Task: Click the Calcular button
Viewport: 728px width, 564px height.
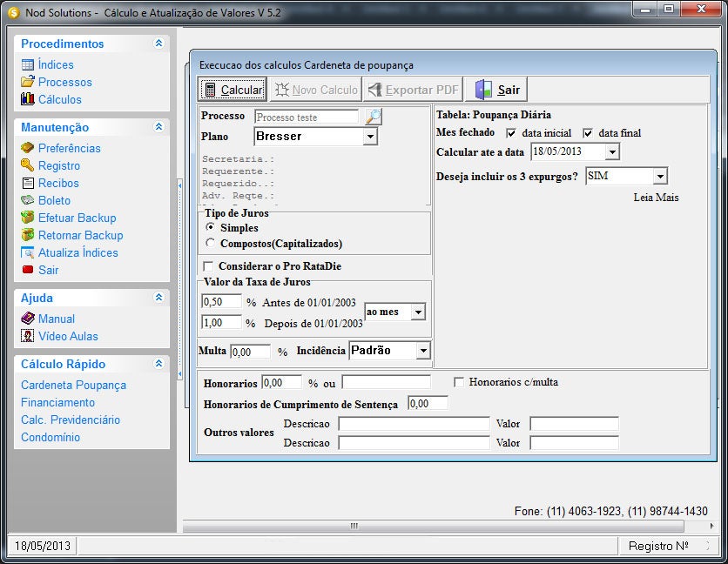Action: [233, 89]
